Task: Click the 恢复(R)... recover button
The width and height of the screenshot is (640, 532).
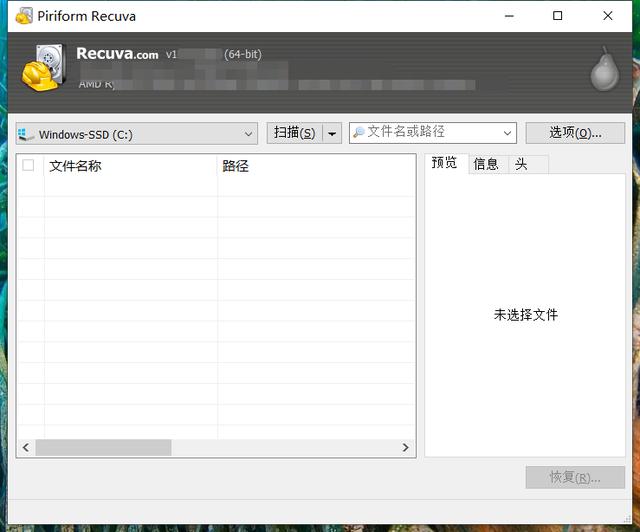Action: [x=575, y=477]
